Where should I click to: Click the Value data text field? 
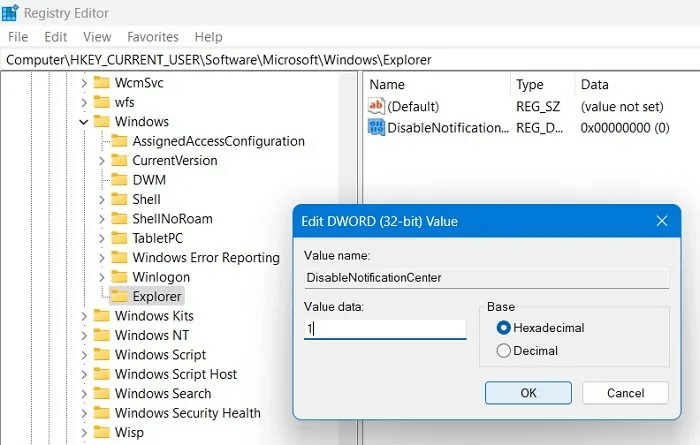[x=385, y=328]
